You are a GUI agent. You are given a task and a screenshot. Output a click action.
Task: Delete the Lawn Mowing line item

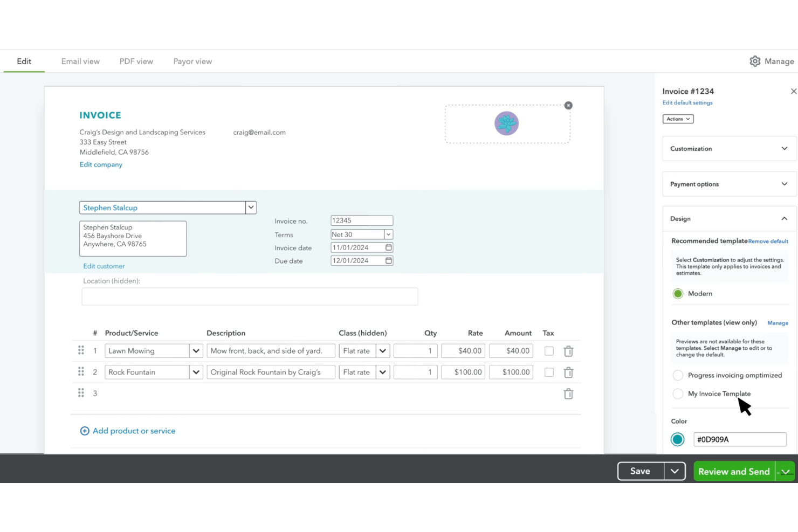568,351
